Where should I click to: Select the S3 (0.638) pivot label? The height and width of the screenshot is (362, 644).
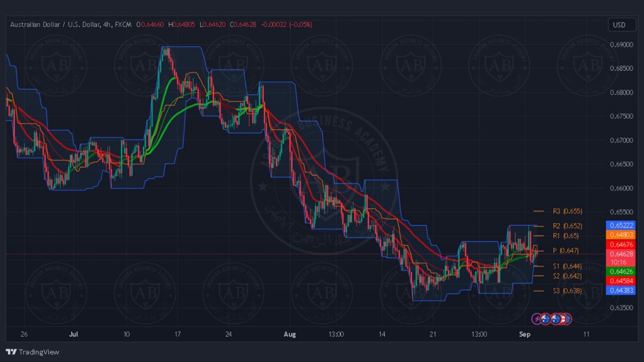click(x=568, y=290)
